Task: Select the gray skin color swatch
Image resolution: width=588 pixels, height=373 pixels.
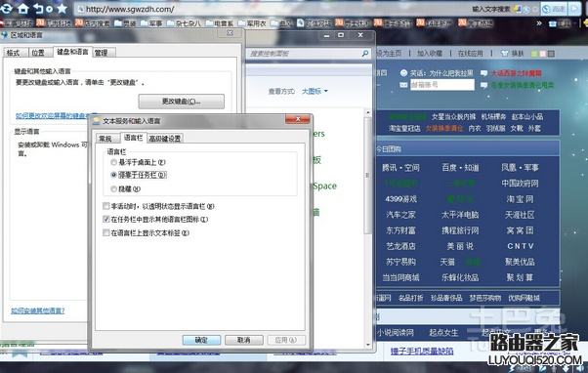Action: 551,54
